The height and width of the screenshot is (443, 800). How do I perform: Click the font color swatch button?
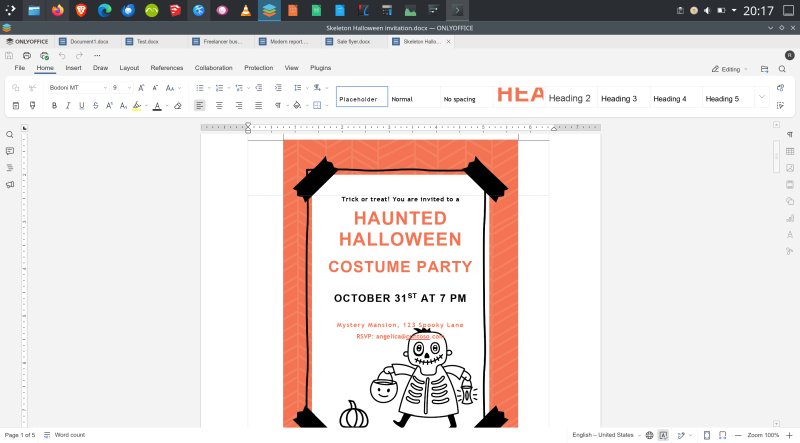tap(157, 105)
